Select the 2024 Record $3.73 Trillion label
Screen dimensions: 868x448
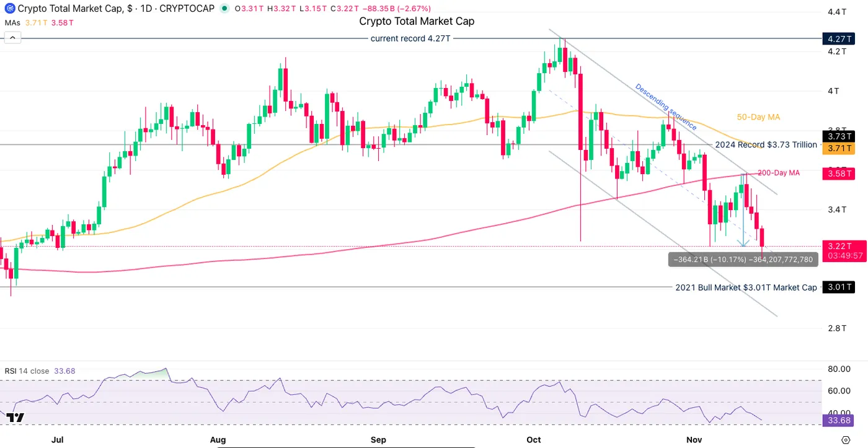(766, 144)
